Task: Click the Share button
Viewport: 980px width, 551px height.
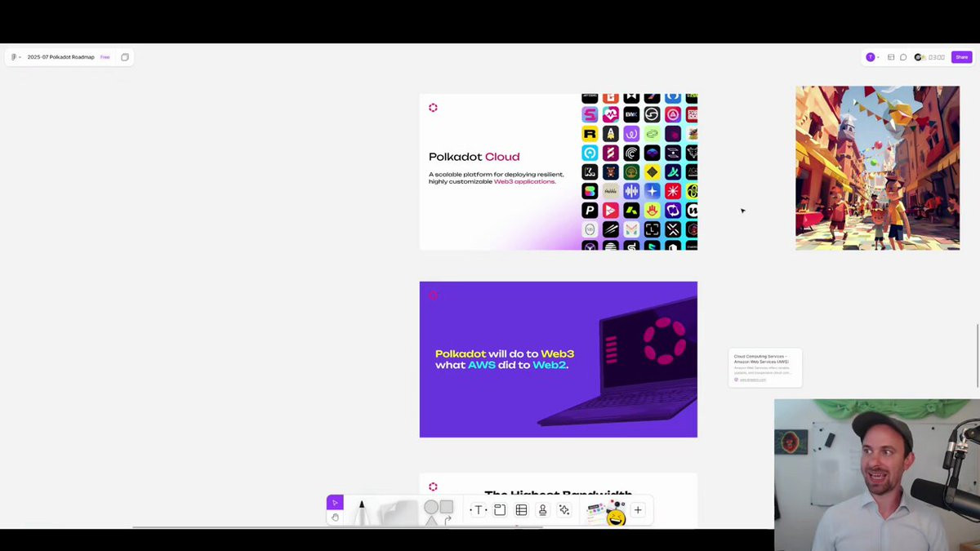Action: [x=962, y=57]
